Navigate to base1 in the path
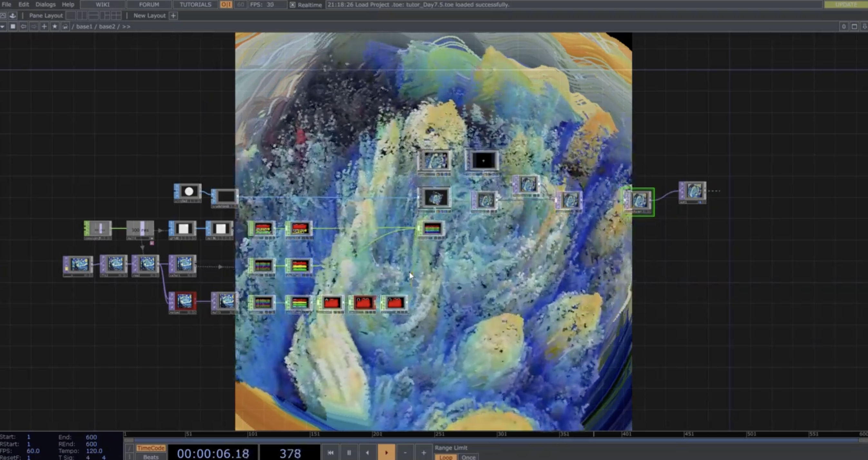868x460 pixels. tap(84, 26)
